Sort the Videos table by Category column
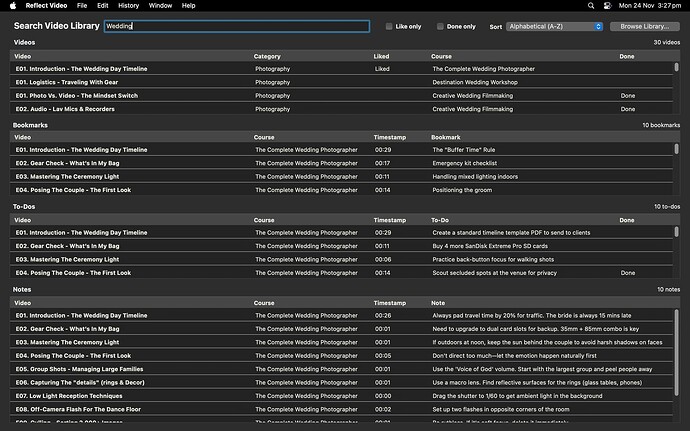Screen dimensions: 690x431 pos(267,56)
